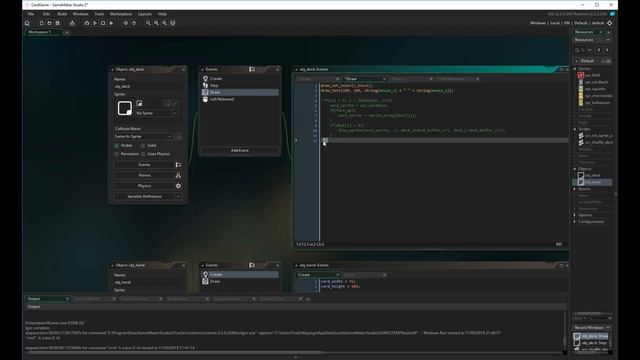
Task: Expand the Configurations resource folder
Action: click(575, 222)
